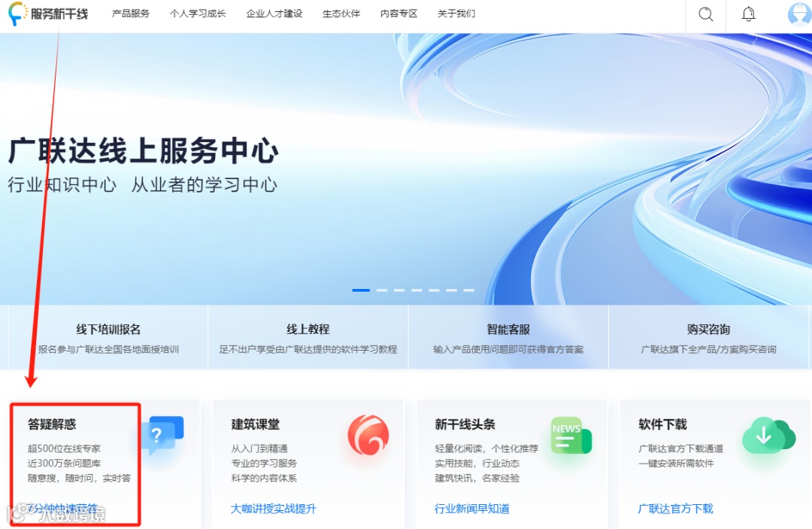The width and height of the screenshot is (812, 529).
Task: Click the 广联达官方下载 link
Action: [x=675, y=509]
